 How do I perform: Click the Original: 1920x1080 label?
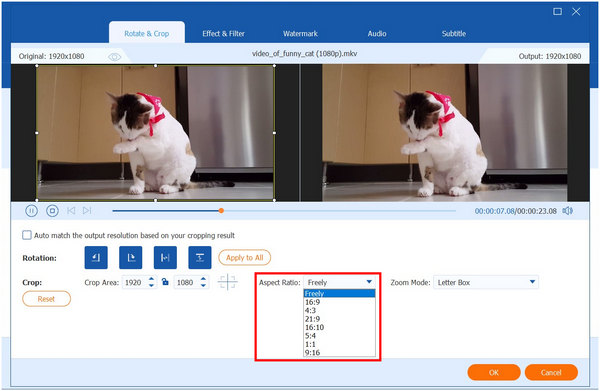52,56
